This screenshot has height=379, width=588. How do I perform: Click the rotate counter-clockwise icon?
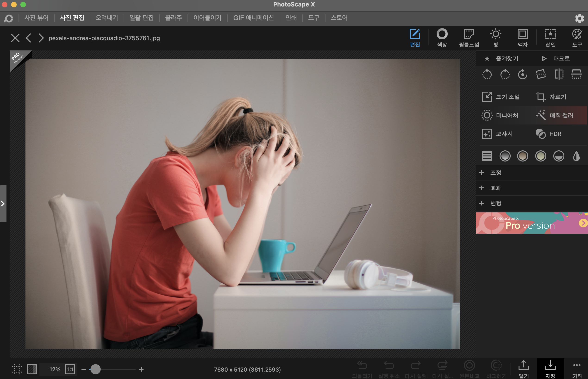(487, 74)
